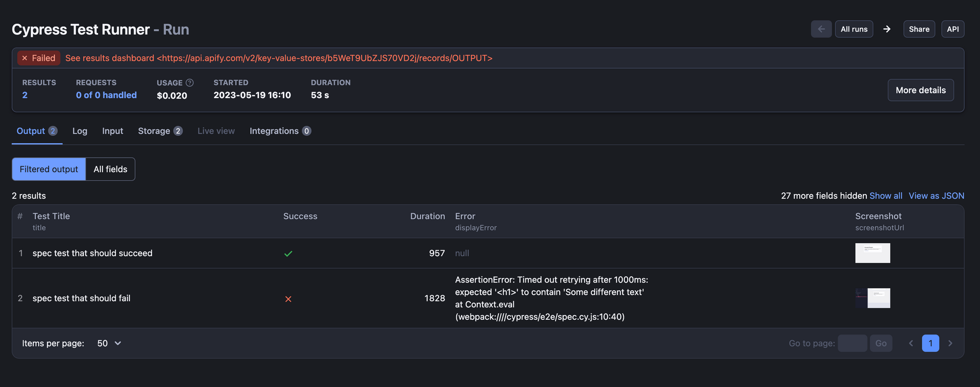Viewport: 980px width, 387px height.
Task: Open screenshot thumbnail for succeed test
Action: point(873,253)
